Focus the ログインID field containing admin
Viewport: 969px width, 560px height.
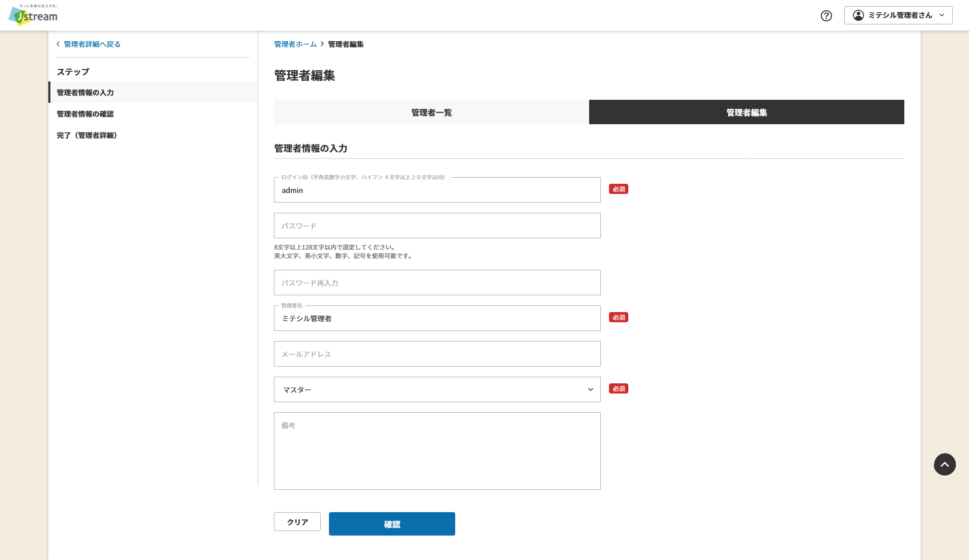437,190
